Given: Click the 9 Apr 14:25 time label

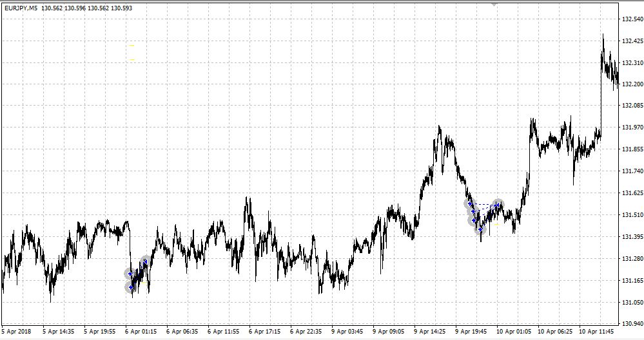Looking at the screenshot, I should 429,332.
